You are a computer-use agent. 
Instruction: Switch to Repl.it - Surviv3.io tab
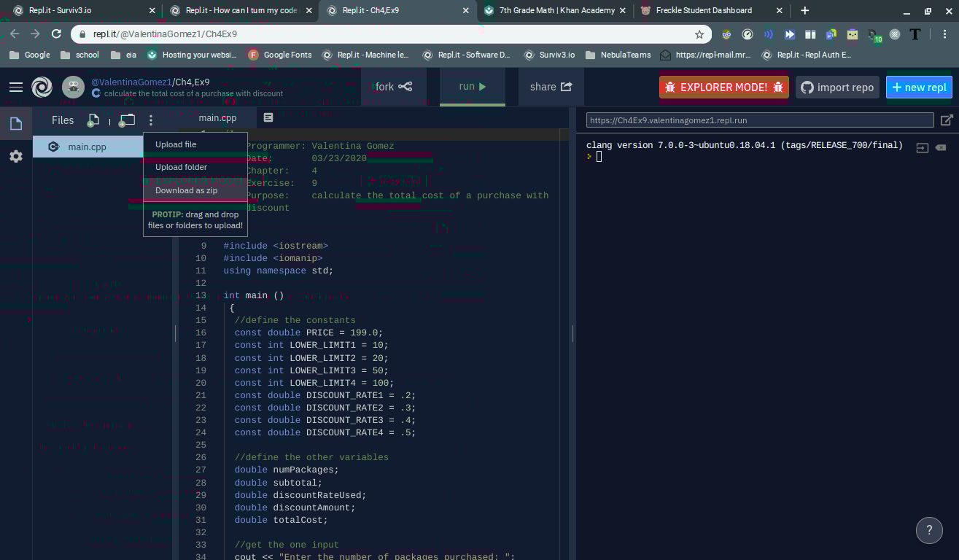click(x=83, y=10)
